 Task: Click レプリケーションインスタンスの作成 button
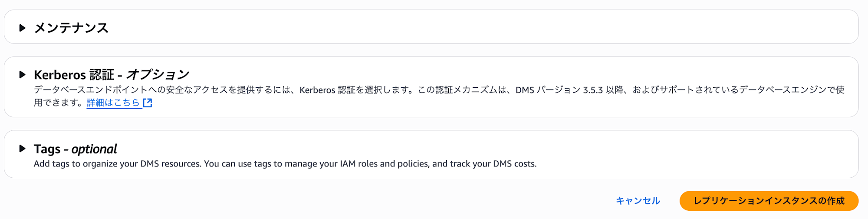pyautogui.click(x=769, y=201)
